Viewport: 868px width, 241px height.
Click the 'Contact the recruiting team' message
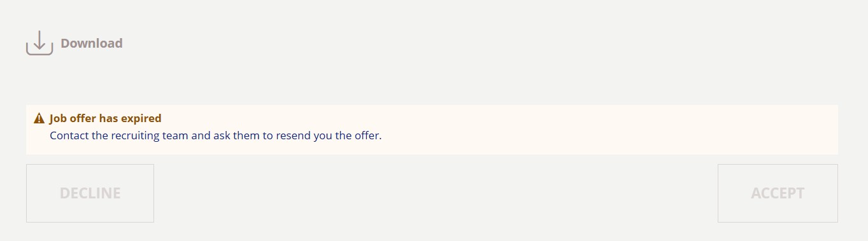pos(215,135)
